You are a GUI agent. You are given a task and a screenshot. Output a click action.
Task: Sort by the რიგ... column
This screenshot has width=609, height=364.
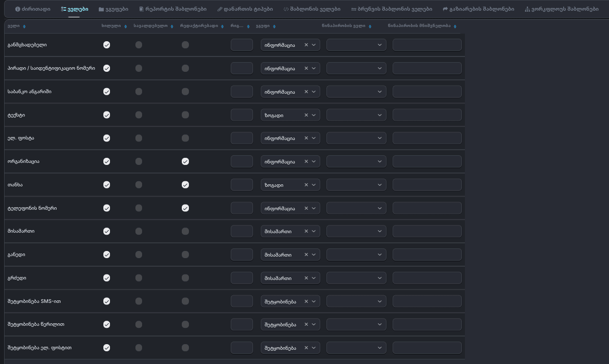pos(248,26)
